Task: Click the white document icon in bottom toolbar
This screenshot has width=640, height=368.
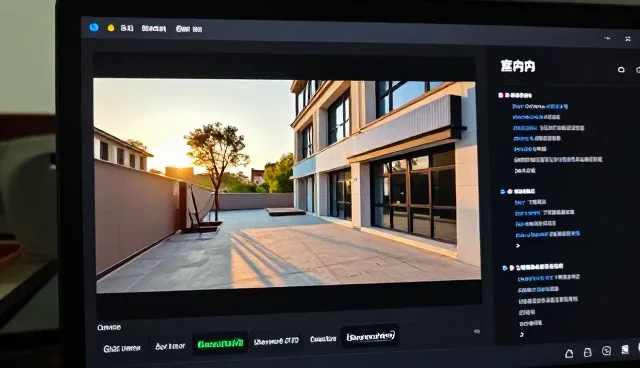Action: (x=625, y=350)
